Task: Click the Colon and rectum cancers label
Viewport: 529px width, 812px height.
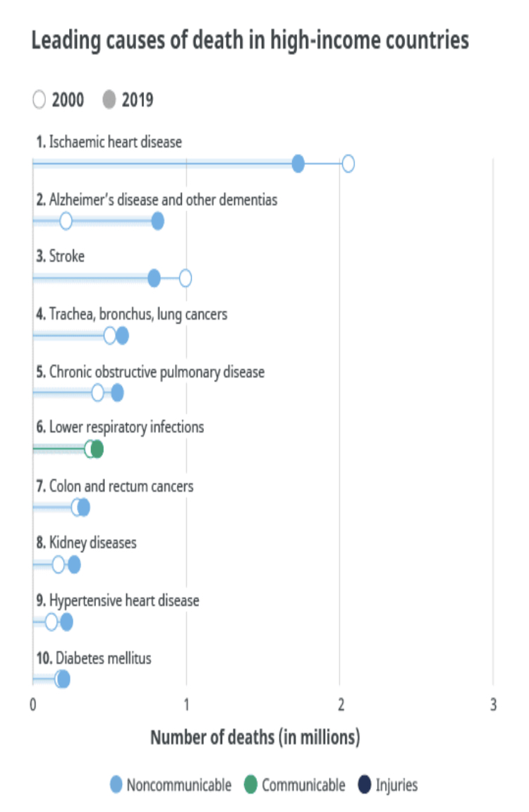Action: (x=115, y=486)
